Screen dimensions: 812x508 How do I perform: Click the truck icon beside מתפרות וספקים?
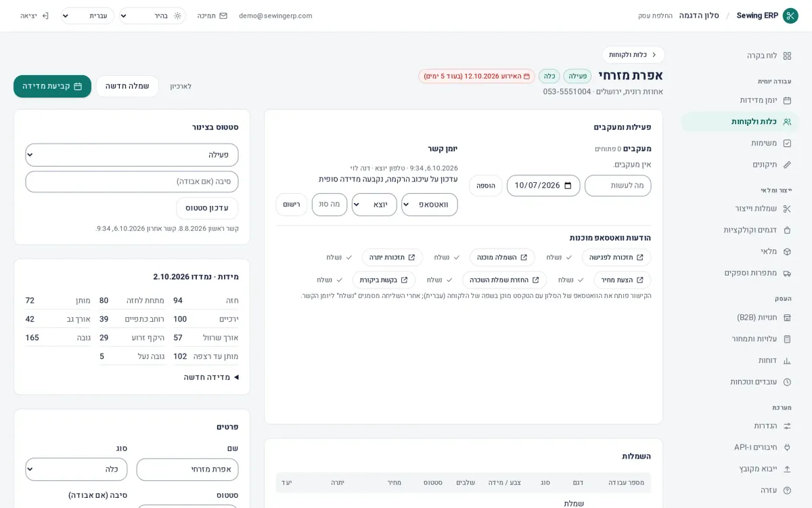coord(787,273)
